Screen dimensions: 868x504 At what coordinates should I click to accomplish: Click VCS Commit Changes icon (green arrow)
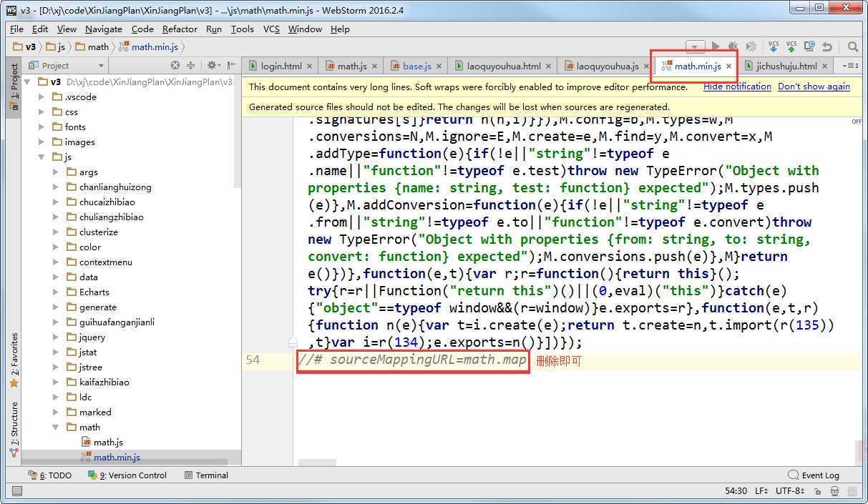791,46
